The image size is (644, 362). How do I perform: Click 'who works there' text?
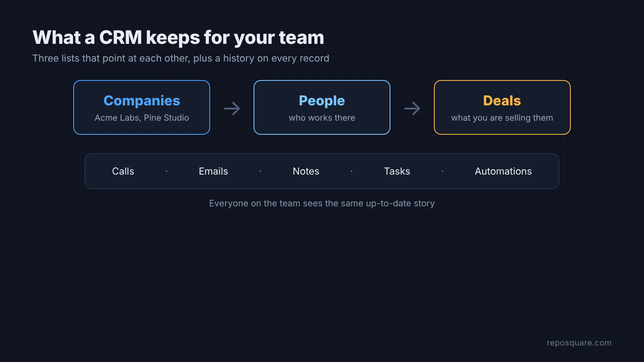point(322,118)
